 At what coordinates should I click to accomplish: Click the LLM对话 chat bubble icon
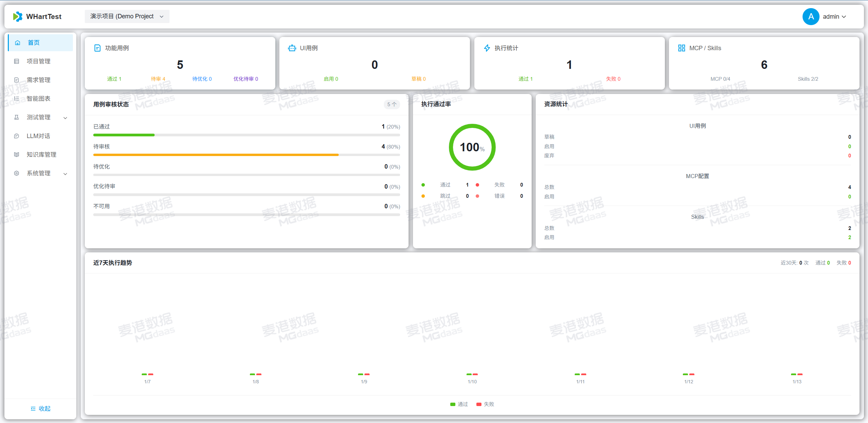pos(17,136)
